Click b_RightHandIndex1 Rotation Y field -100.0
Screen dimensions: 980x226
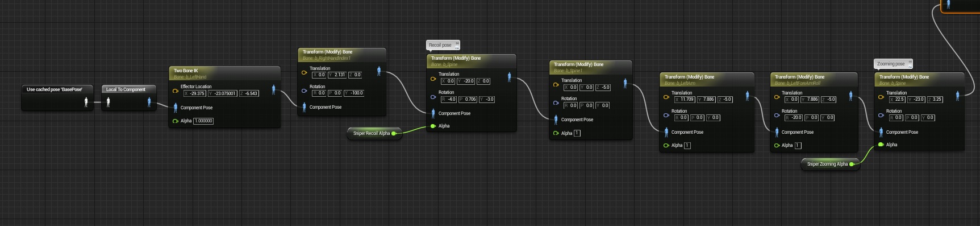point(354,93)
